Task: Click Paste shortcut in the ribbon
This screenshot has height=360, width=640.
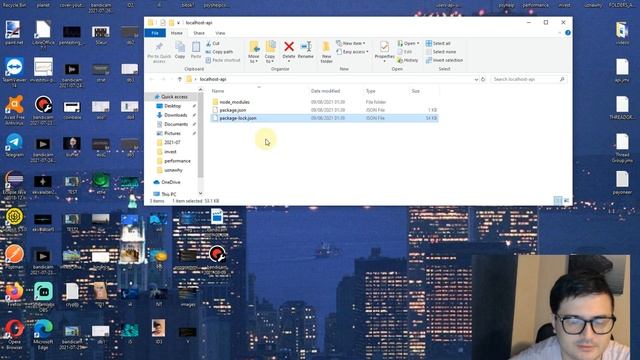Action: pos(223,60)
